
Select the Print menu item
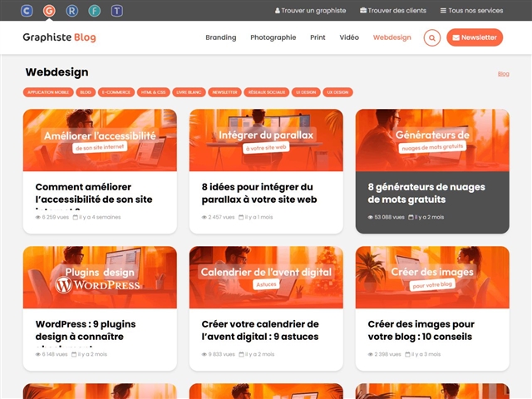pos(318,37)
